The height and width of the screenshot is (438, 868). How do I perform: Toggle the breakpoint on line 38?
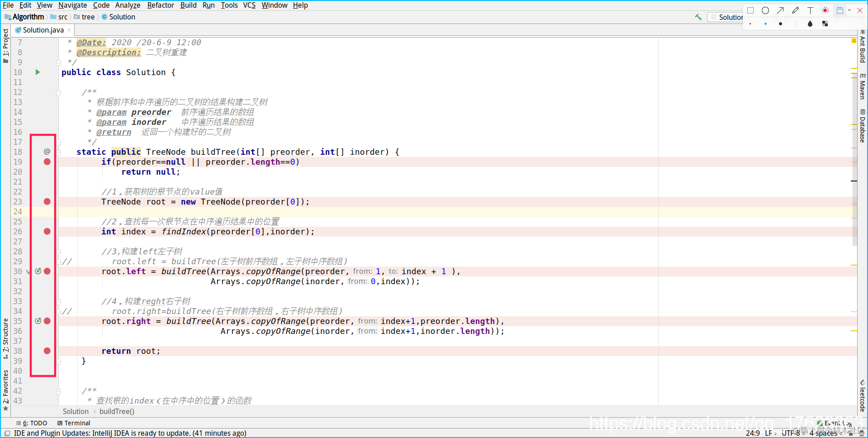point(47,351)
